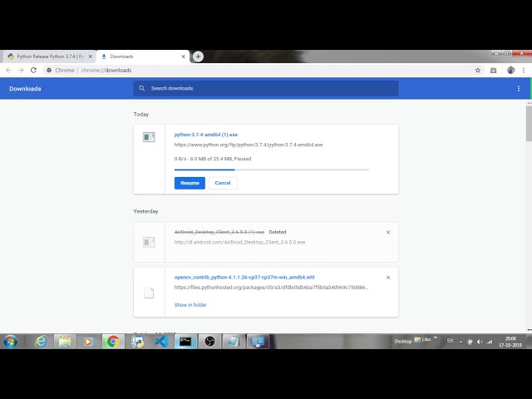Open the notepad-like app in taskbar
This screenshot has width=532, height=399.
[x=234, y=342]
